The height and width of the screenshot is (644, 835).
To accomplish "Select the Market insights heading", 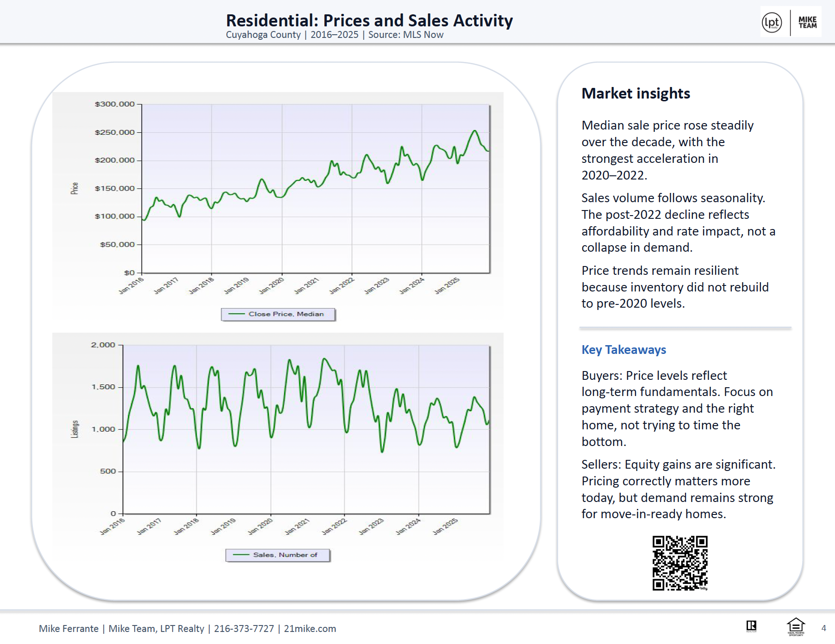I will (x=636, y=93).
